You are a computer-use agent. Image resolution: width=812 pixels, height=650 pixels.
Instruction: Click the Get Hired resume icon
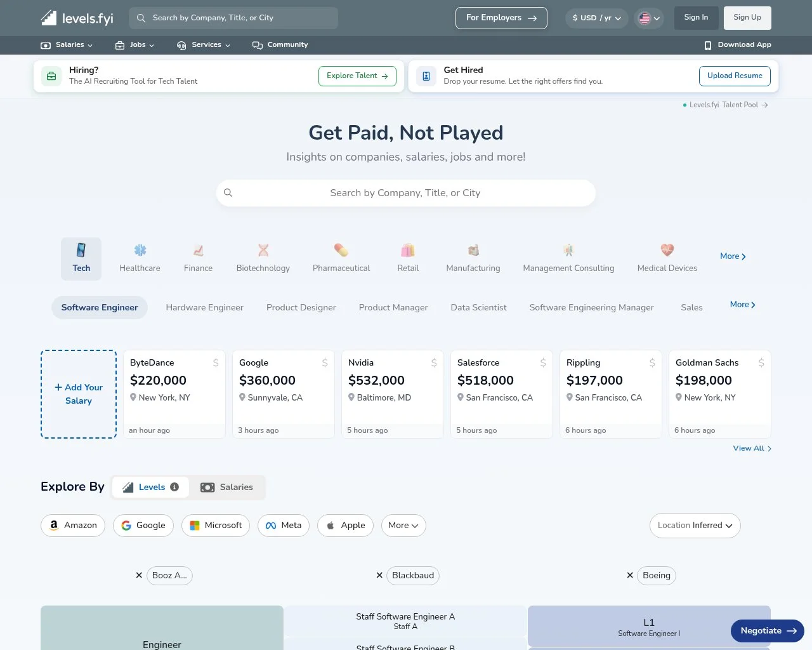(426, 76)
